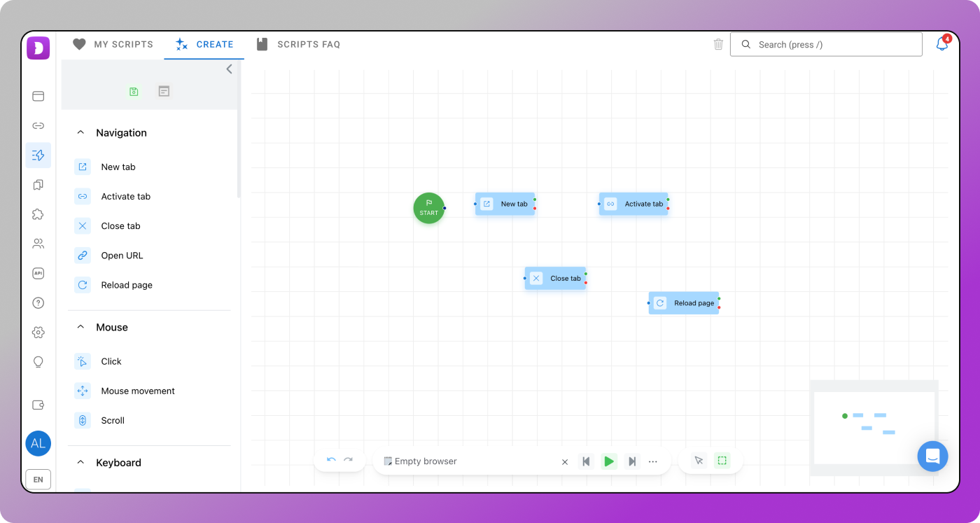Collapse the Keyboard section
Image resolution: width=980 pixels, height=523 pixels.
[80, 462]
